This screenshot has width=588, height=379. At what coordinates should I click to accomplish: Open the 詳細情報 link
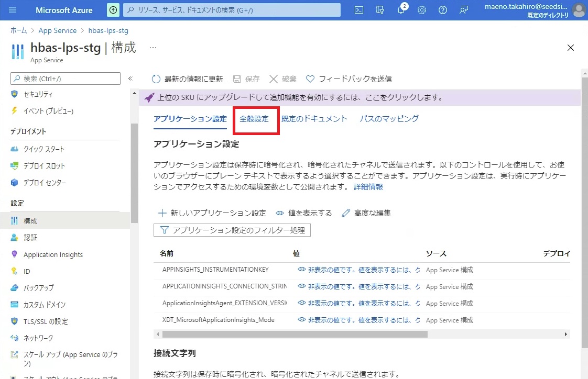[368, 187]
